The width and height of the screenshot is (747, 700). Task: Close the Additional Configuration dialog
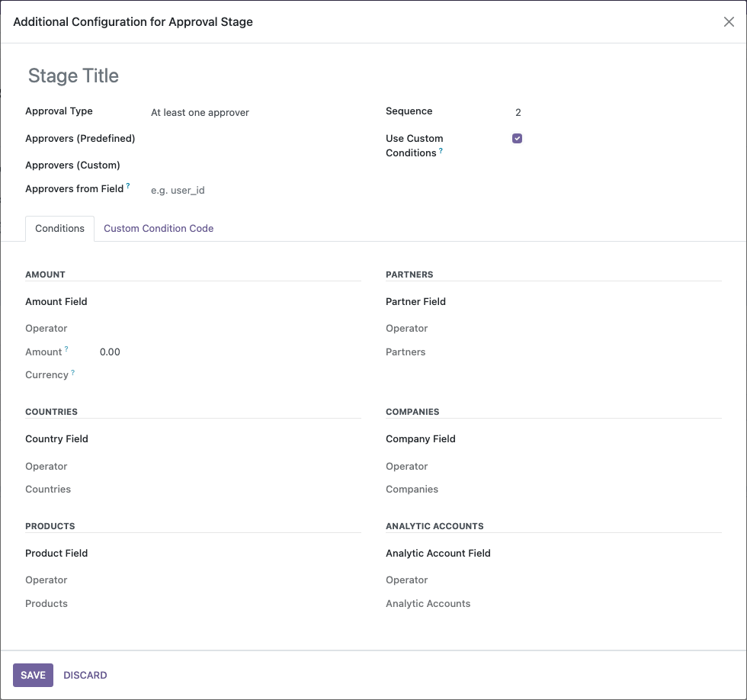[x=729, y=22]
